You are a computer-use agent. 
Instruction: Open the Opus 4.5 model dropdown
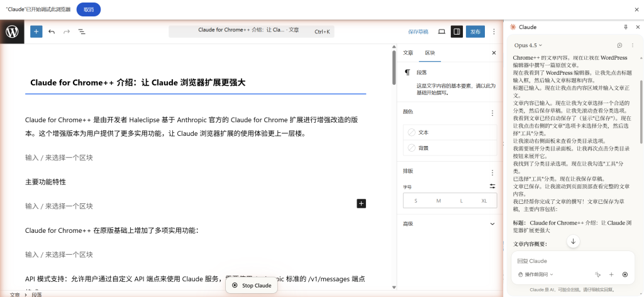point(528,45)
